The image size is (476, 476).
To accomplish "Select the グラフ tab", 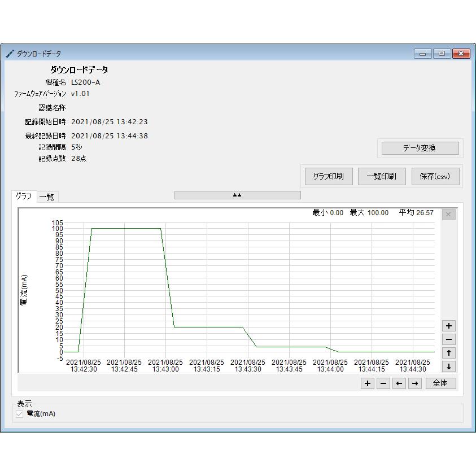I will coord(24,196).
